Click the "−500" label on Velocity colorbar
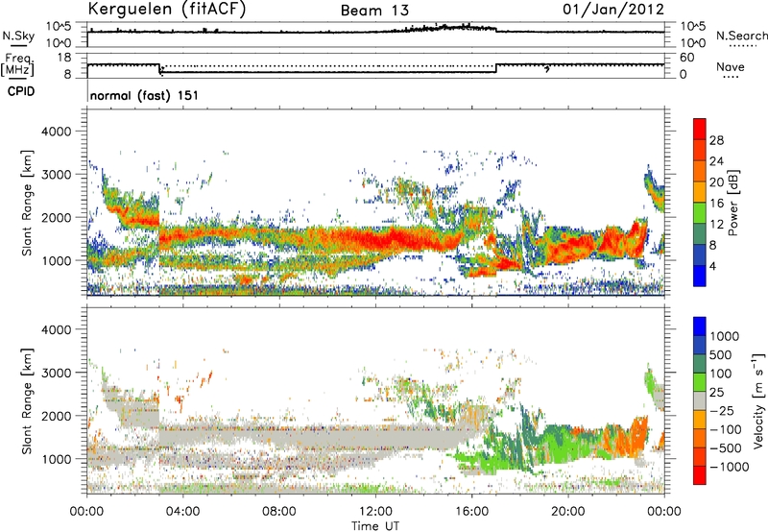The image size is (768, 532). 725,448
